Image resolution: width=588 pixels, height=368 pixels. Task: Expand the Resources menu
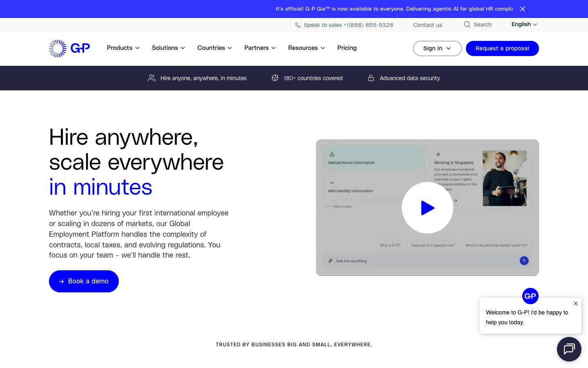[x=307, y=48]
